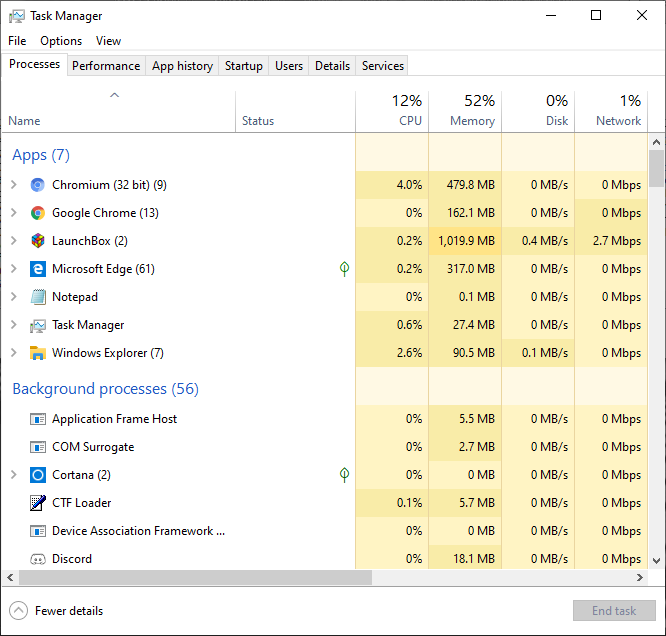Viewport: 666px width, 636px height.
Task: Expand the Task Manager process row
Action: tap(14, 325)
